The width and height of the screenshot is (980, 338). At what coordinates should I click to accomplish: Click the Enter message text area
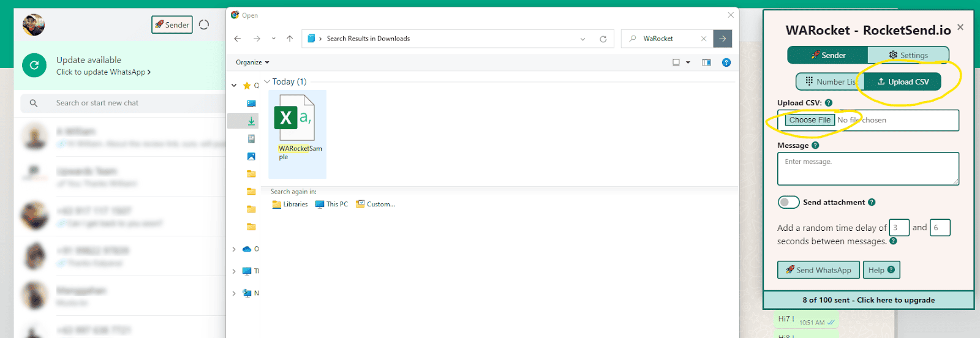pos(868,168)
